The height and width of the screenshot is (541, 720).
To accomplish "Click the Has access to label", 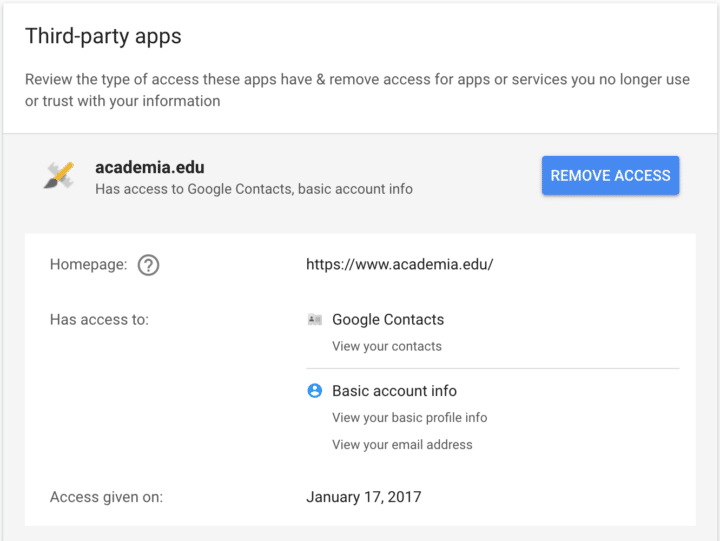I will coord(99,320).
